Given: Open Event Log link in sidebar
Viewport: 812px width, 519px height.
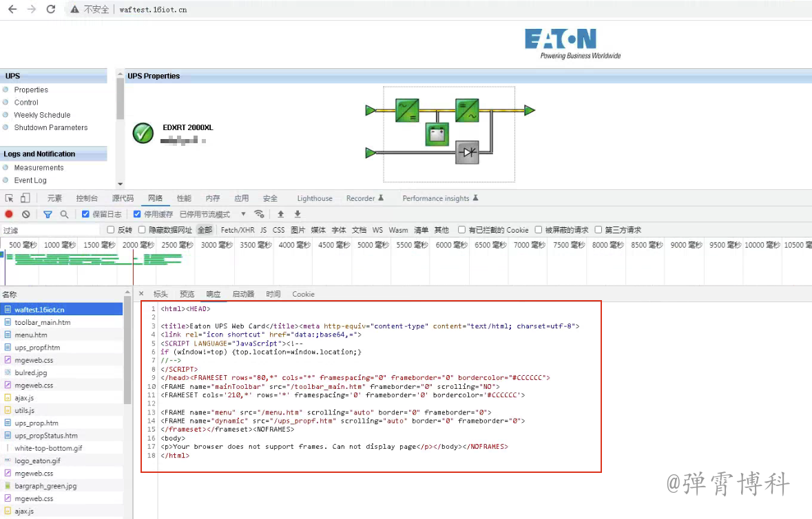Looking at the screenshot, I should click(x=30, y=180).
